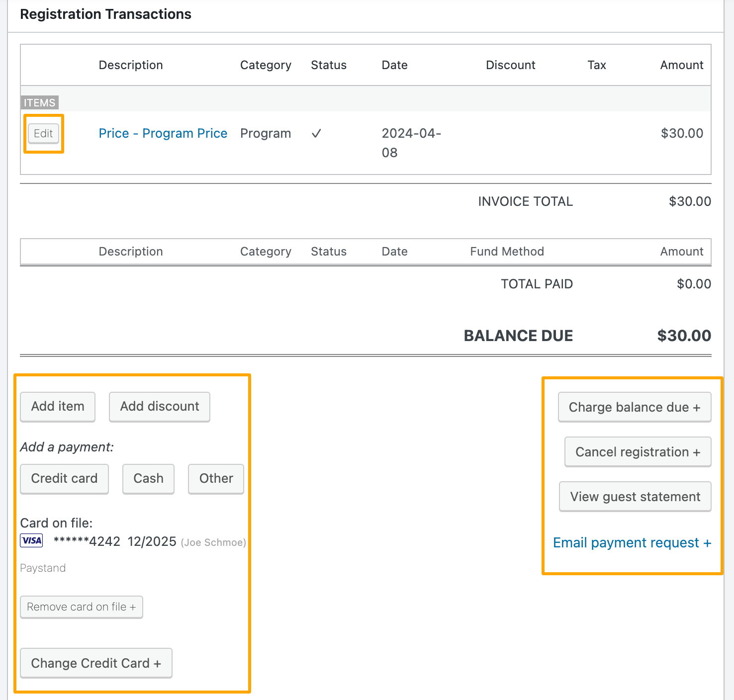This screenshot has width=734, height=700.
Task: Click the Amount column header
Action: tap(681, 65)
